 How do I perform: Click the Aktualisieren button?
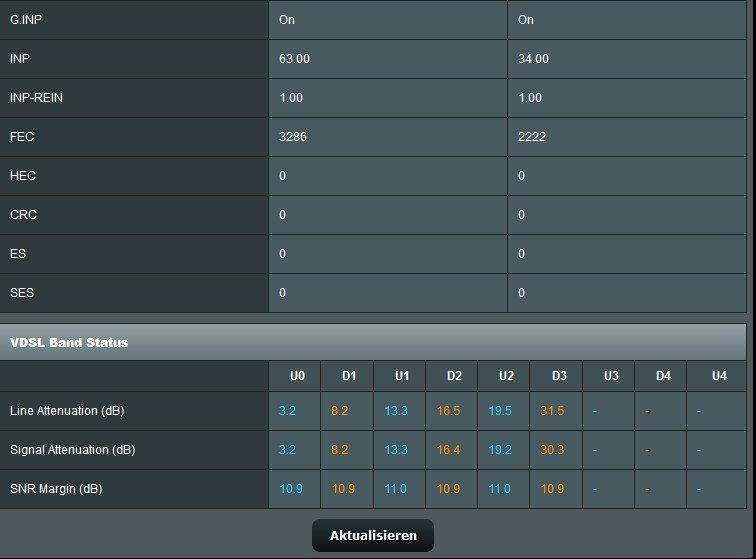click(x=373, y=535)
